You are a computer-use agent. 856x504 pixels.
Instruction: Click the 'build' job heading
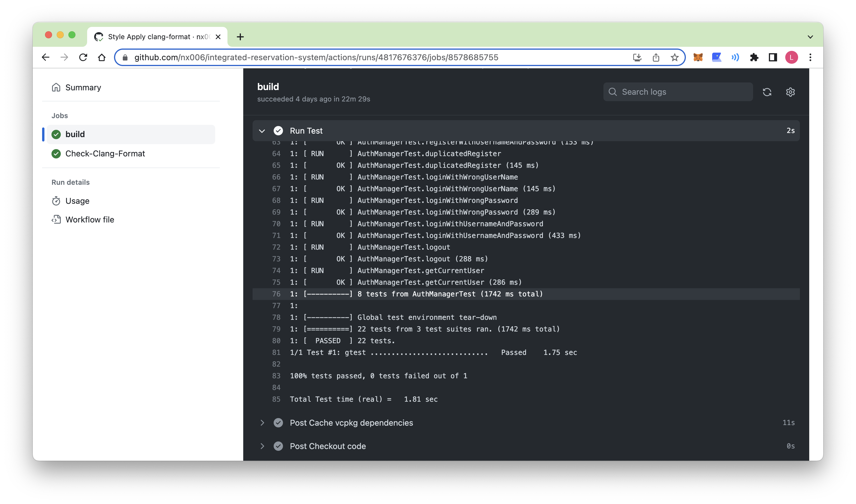[268, 87]
